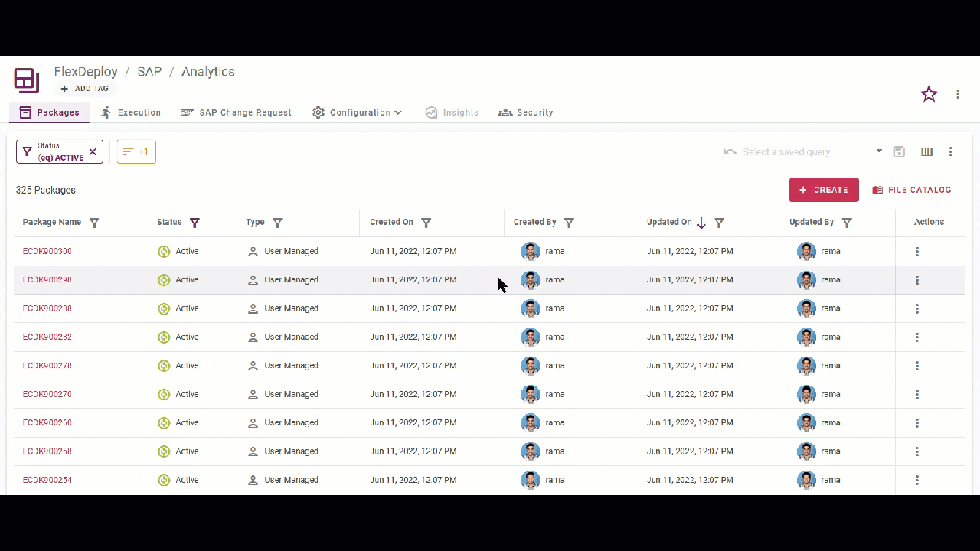Remove the Status ACTIVE filter chip

pyautogui.click(x=93, y=152)
